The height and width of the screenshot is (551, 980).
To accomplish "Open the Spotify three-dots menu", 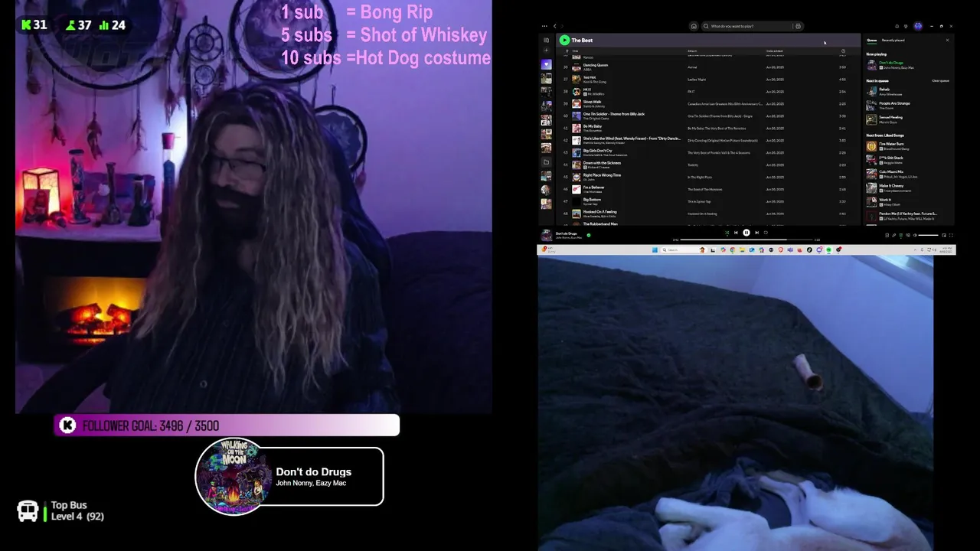I will pyautogui.click(x=544, y=26).
